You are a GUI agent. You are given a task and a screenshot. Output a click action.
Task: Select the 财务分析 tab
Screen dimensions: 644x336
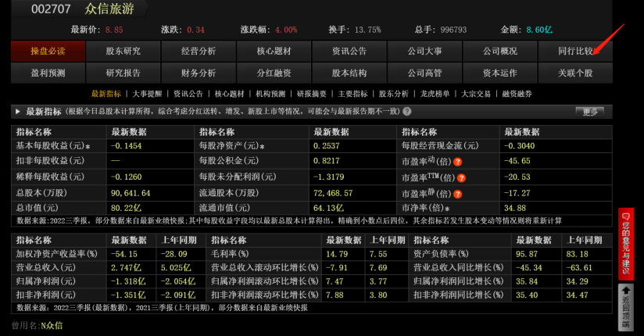click(x=199, y=73)
